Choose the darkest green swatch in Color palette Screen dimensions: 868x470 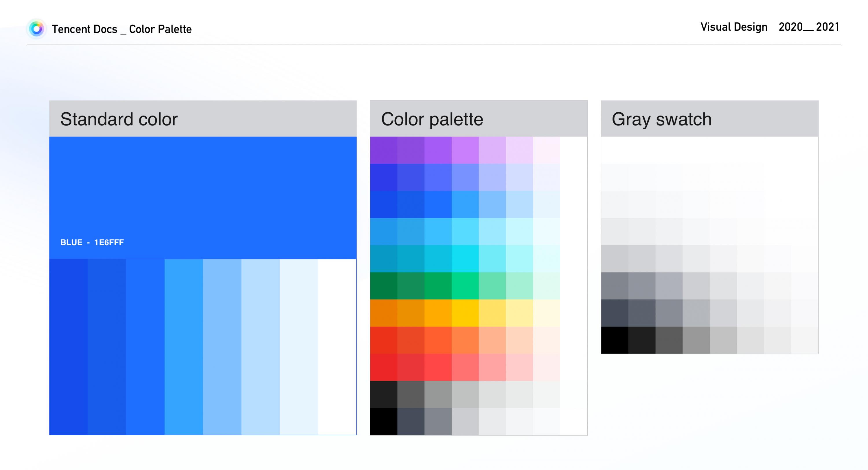(383, 286)
